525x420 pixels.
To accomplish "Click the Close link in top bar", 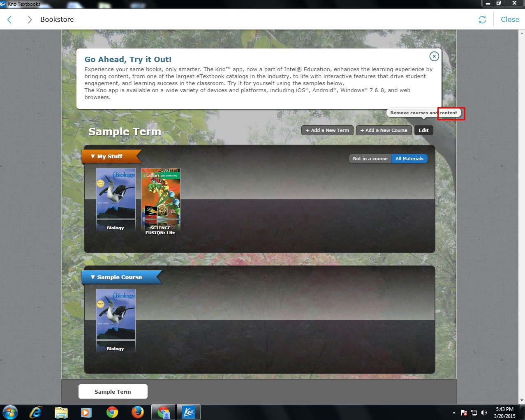I will [510, 19].
